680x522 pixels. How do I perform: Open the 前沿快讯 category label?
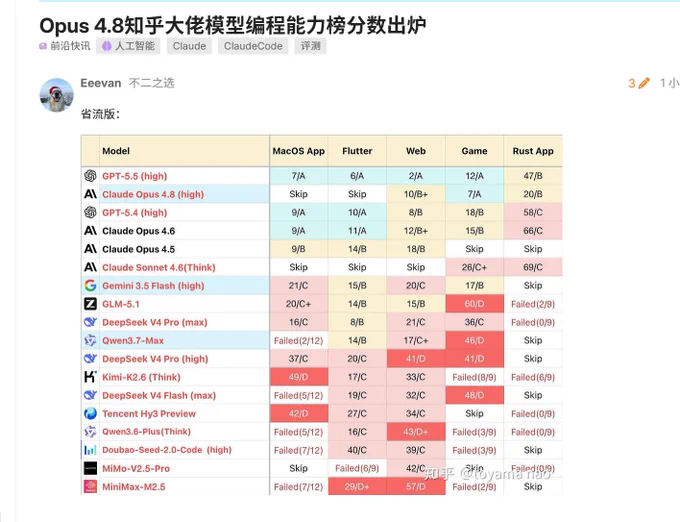tap(70, 46)
